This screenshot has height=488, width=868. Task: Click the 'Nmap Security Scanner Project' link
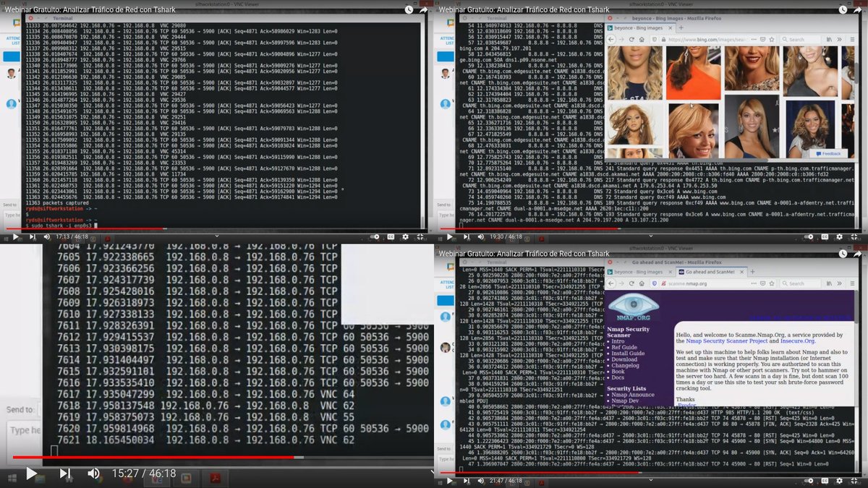(726, 341)
